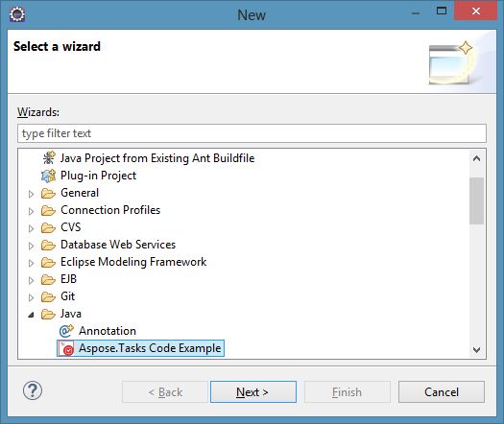The height and width of the screenshot is (424, 504).
Task: Click the Java folder icon
Action: (48, 314)
